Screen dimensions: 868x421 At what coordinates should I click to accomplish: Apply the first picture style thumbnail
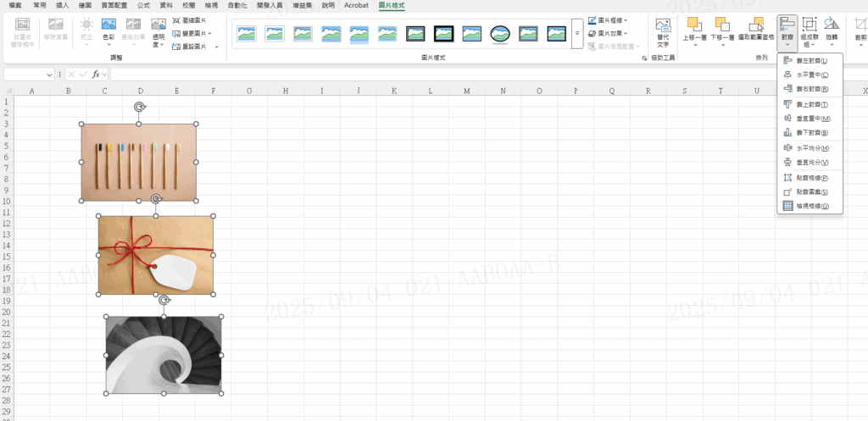click(x=247, y=34)
